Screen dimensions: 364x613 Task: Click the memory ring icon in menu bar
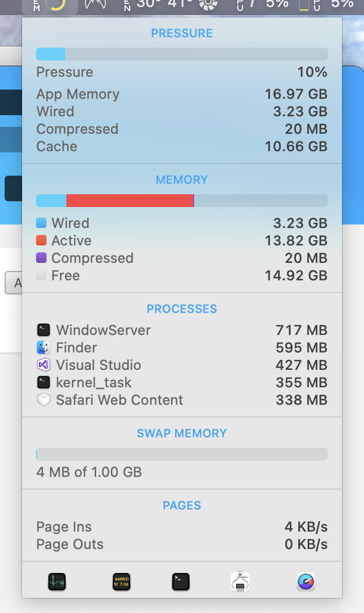coord(55,5)
